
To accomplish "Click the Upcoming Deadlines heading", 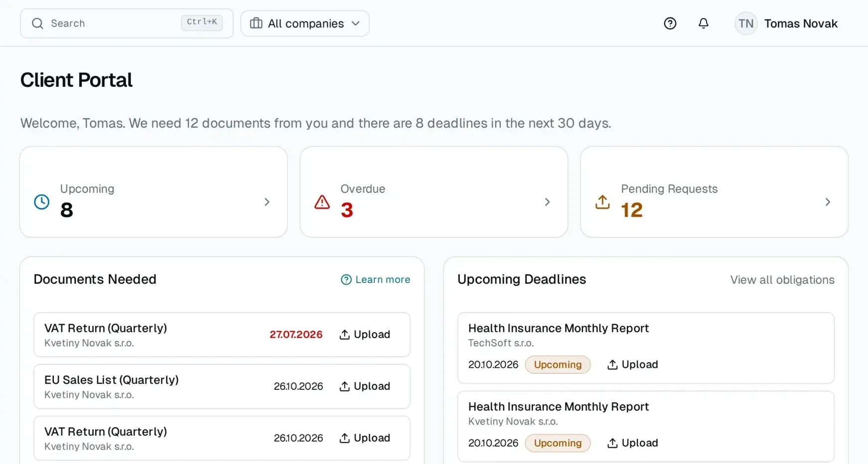I will (x=522, y=279).
